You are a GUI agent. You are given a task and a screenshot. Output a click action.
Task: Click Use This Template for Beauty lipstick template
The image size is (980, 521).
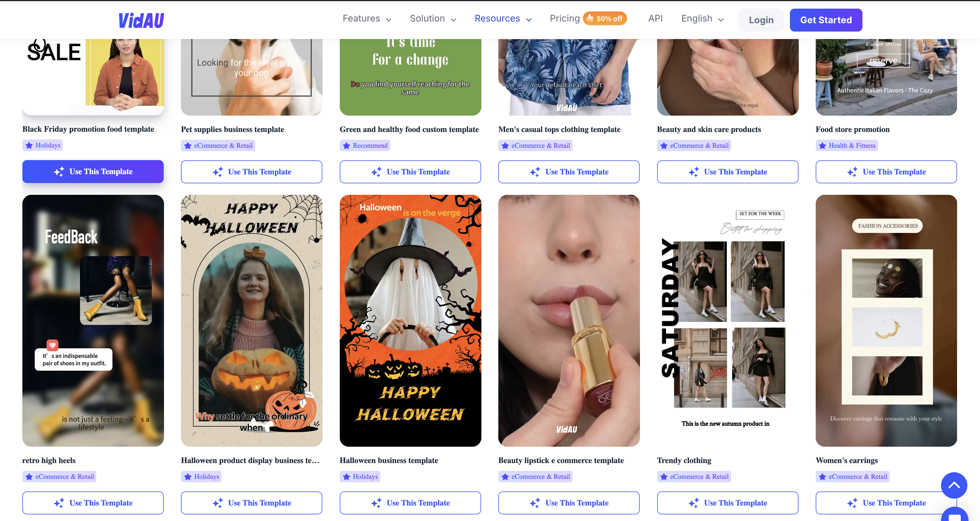(569, 503)
